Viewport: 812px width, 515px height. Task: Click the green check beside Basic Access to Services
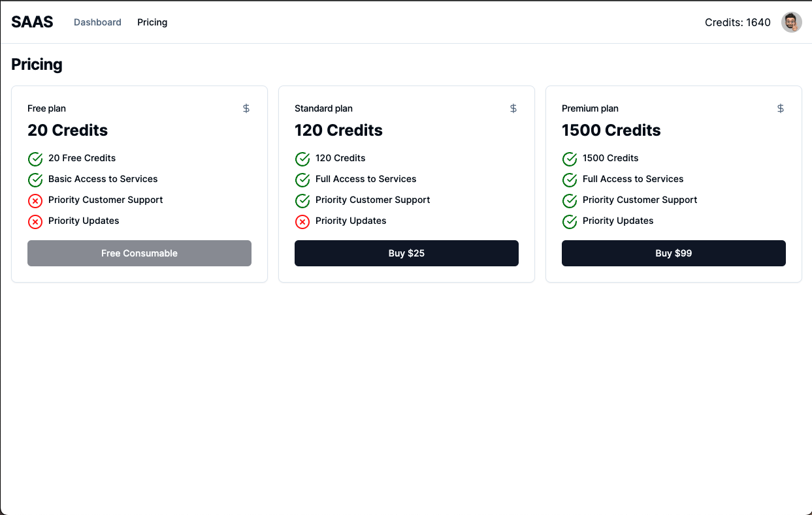click(35, 179)
